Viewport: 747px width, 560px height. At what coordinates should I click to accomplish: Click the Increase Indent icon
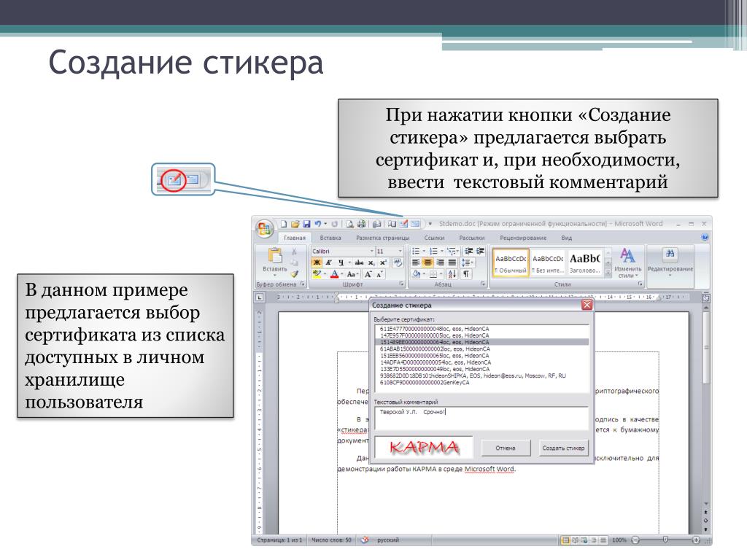pos(480,251)
